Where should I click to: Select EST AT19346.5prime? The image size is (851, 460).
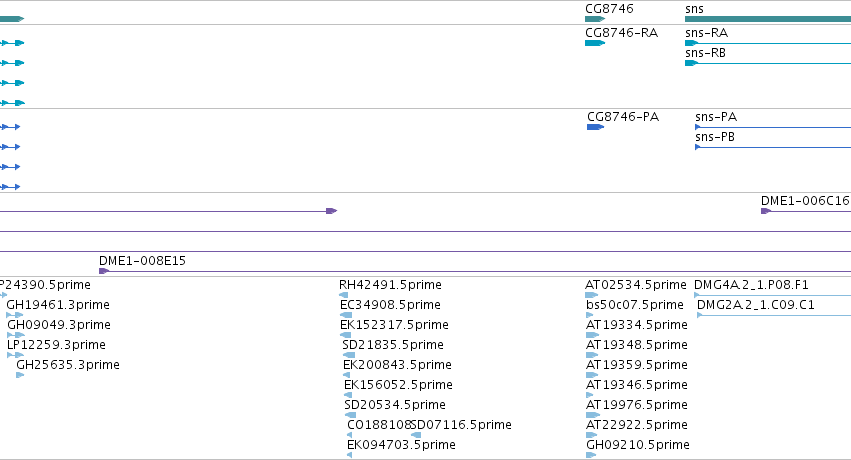(x=637, y=385)
